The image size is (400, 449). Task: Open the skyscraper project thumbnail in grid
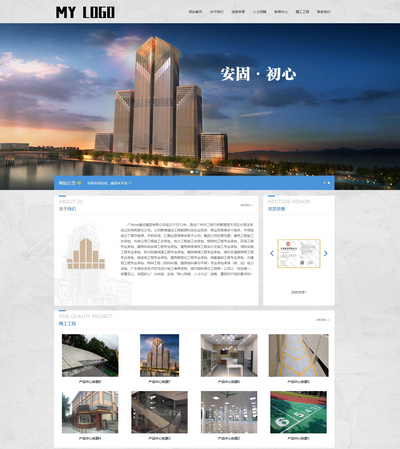click(159, 355)
